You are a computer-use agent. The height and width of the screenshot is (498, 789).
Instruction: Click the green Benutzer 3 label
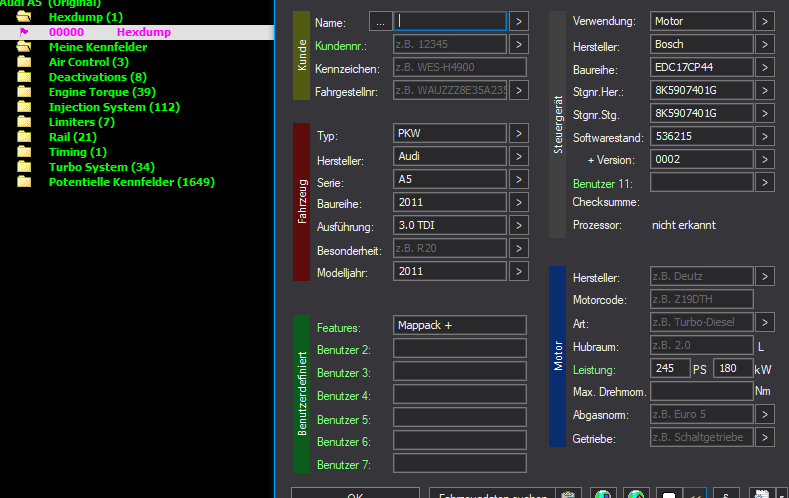pyautogui.click(x=344, y=373)
